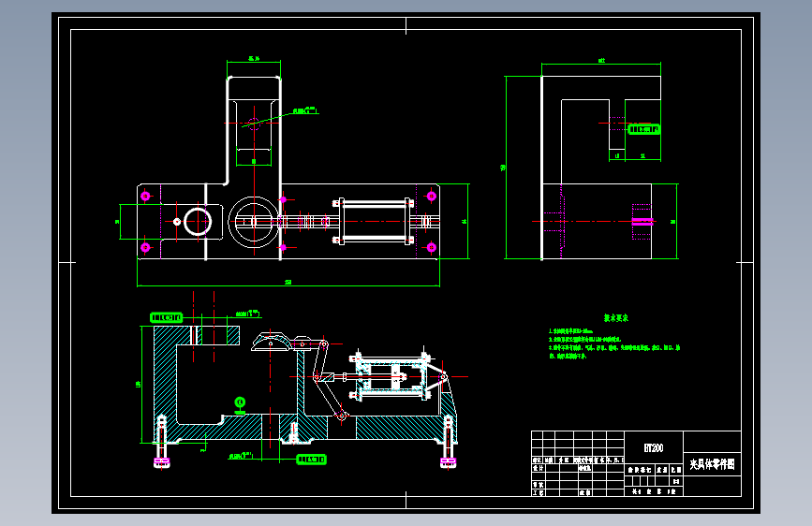
Task: Click the magenta hidden hole circle in plan view column
Action: click(254, 124)
